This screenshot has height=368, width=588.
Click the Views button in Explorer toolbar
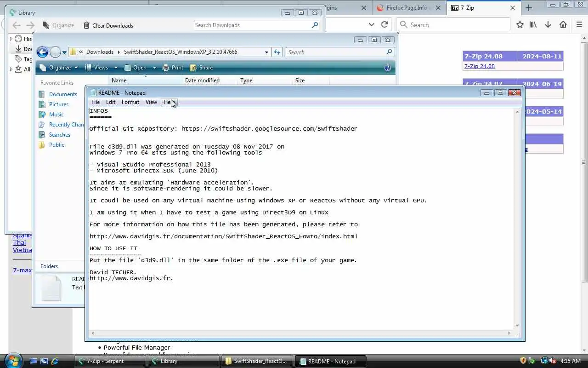pos(97,68)
